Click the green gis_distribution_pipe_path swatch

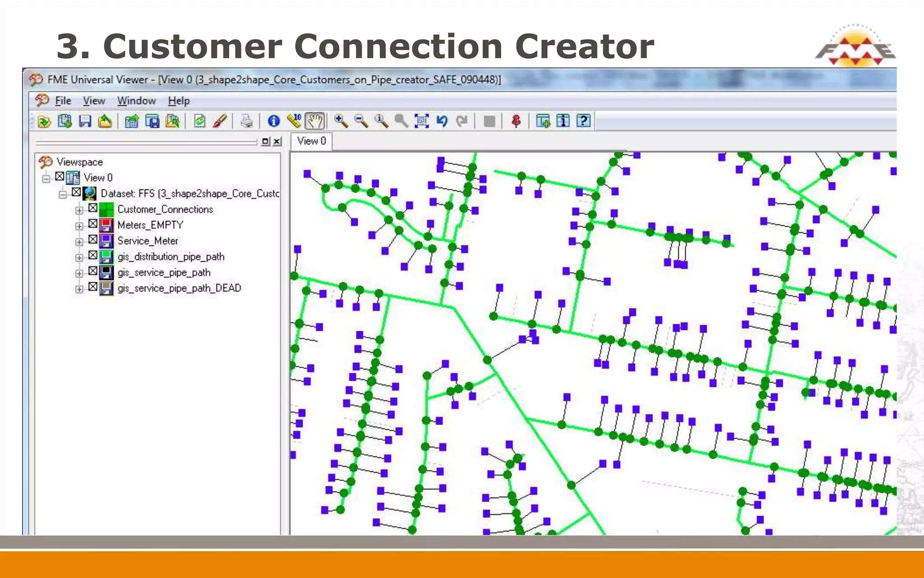coord(106,257)
